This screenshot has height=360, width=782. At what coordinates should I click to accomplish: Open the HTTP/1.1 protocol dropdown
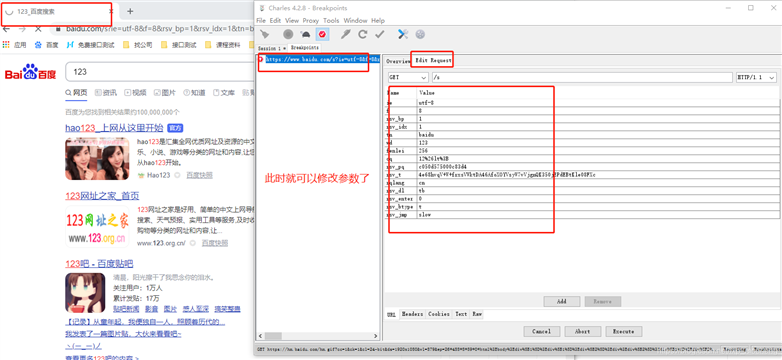(757, 78)
